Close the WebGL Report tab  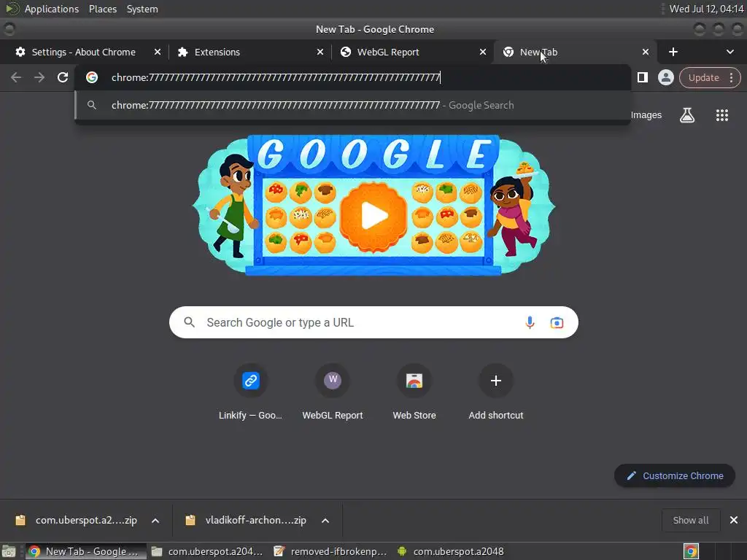483,52
